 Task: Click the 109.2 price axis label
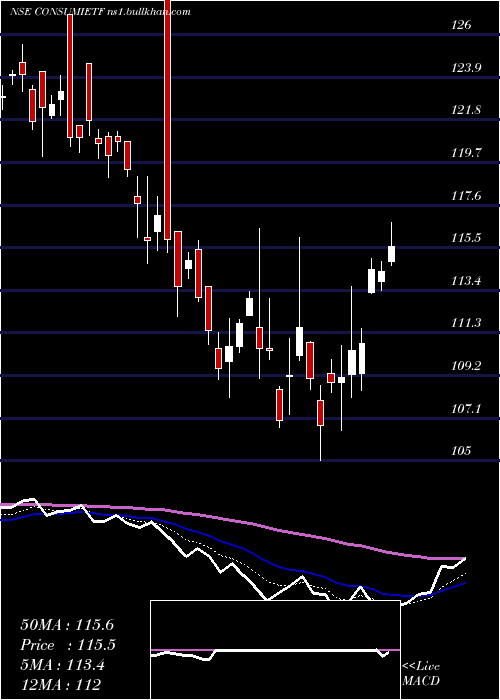[467, 366]
